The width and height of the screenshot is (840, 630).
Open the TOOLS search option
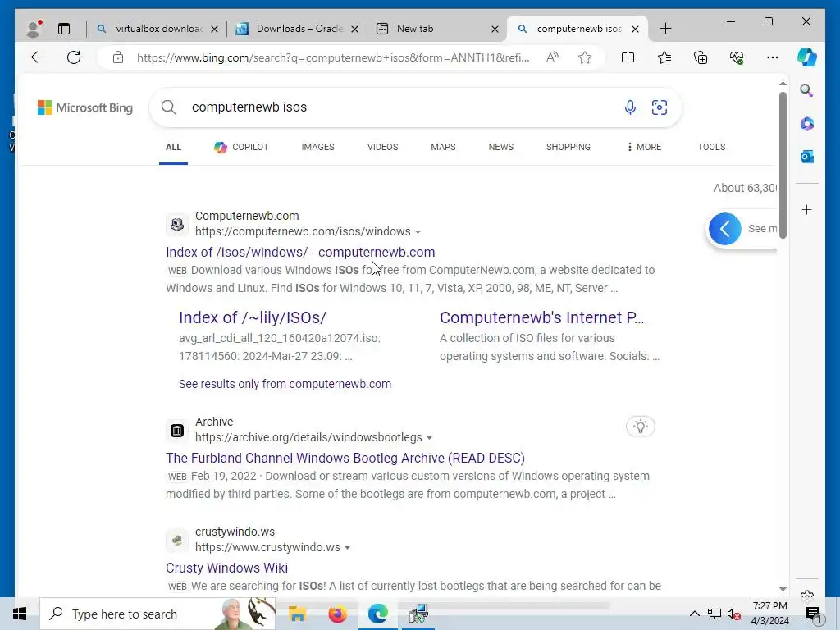(711, 147)
